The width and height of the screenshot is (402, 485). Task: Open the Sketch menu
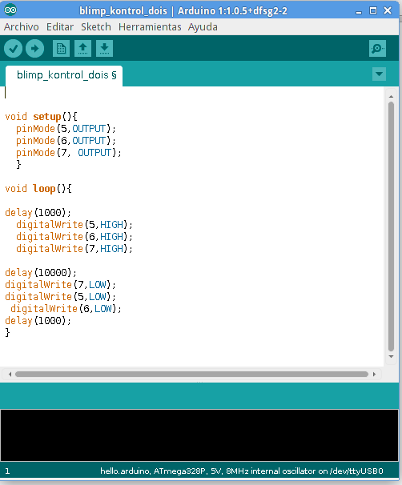coord(96,27)
